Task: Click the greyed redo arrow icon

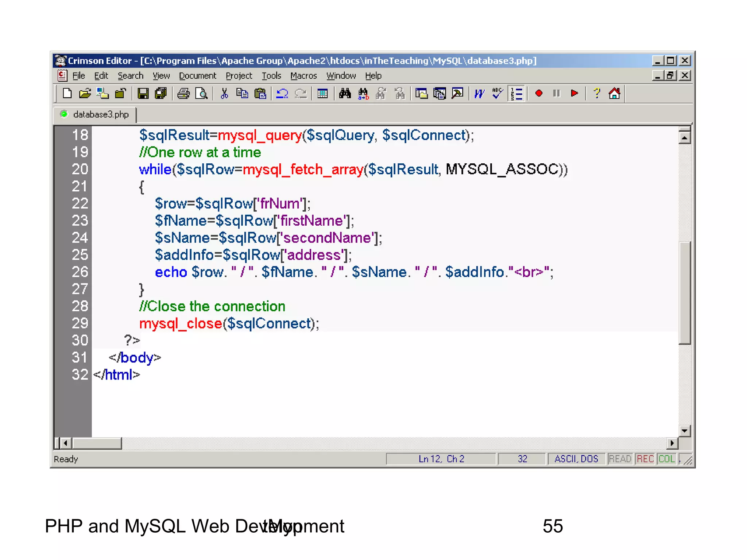Action: 300,94
